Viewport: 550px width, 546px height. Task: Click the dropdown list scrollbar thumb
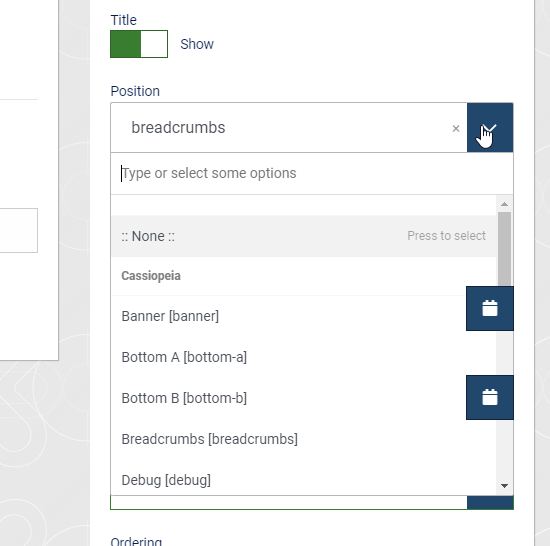click(x=504, y=249)
